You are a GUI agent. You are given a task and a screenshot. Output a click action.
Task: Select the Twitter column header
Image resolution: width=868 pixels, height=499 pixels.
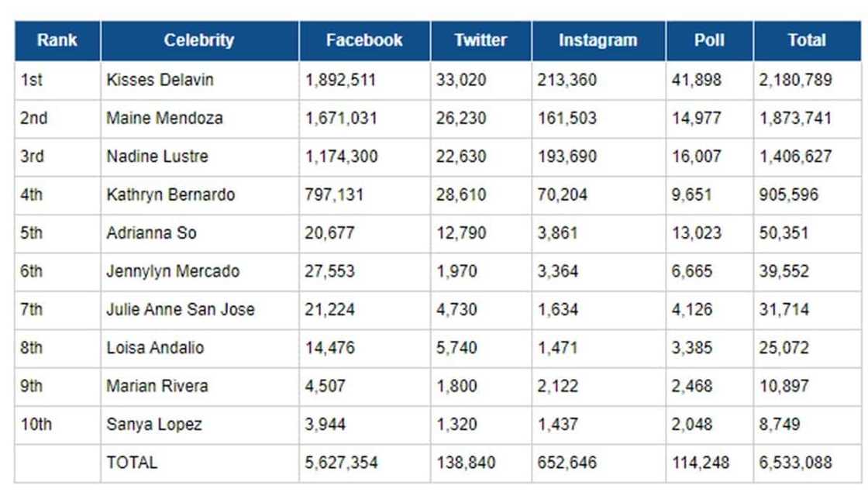point(480,40)
